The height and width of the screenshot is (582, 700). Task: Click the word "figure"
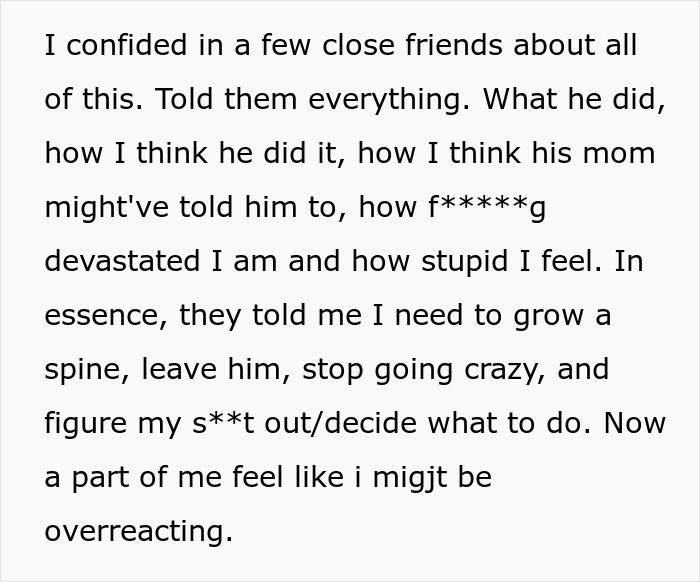[86, 424]
